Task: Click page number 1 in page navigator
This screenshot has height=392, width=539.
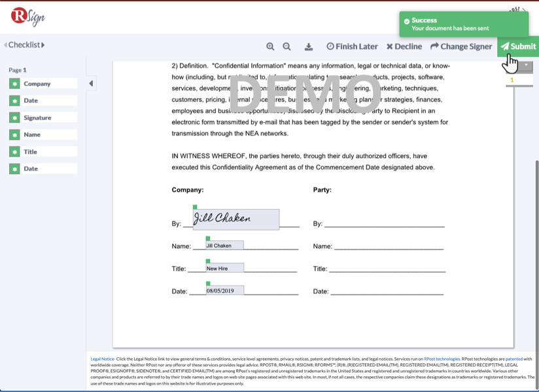Action: tap(512, 80)
